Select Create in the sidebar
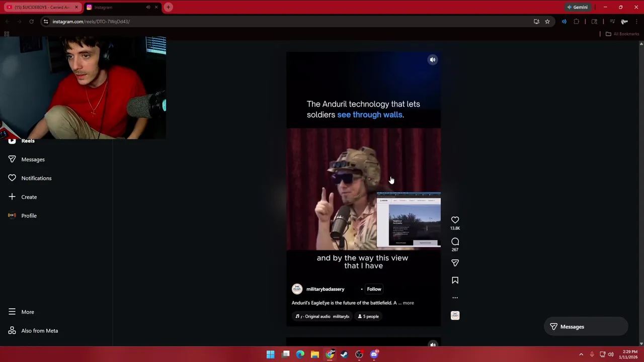The image size is (644, 362). 29,197
